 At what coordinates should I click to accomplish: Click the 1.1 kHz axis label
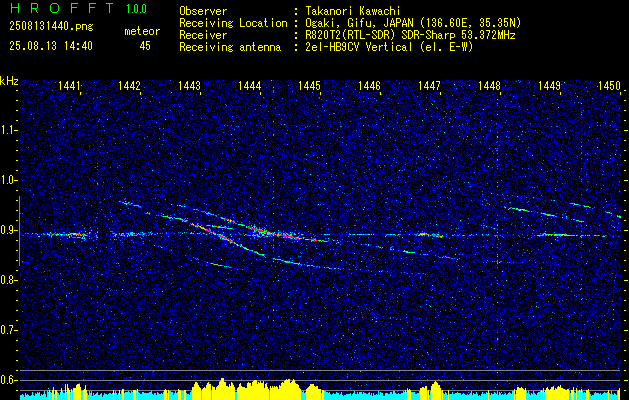8,130
